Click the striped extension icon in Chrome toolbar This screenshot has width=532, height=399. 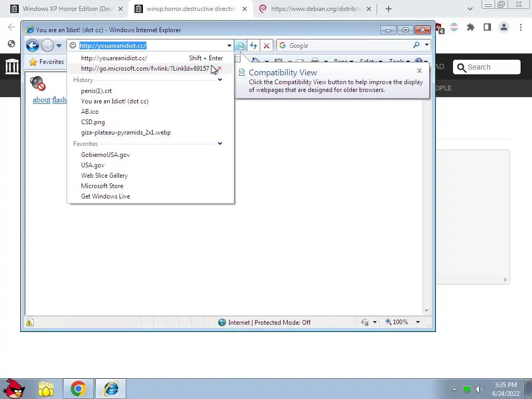454,27
